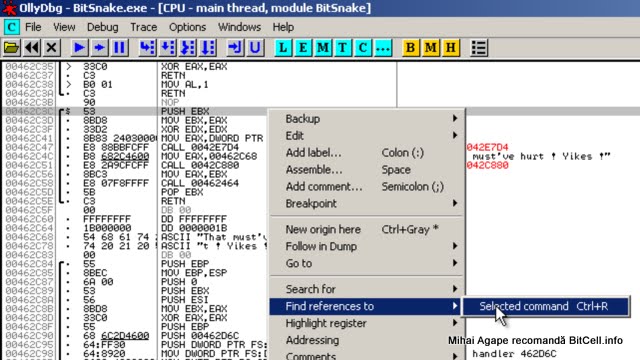This screenshot has width=640, height=360.
Task: Expand the Highlight register submenu
Action: point(367,323)
